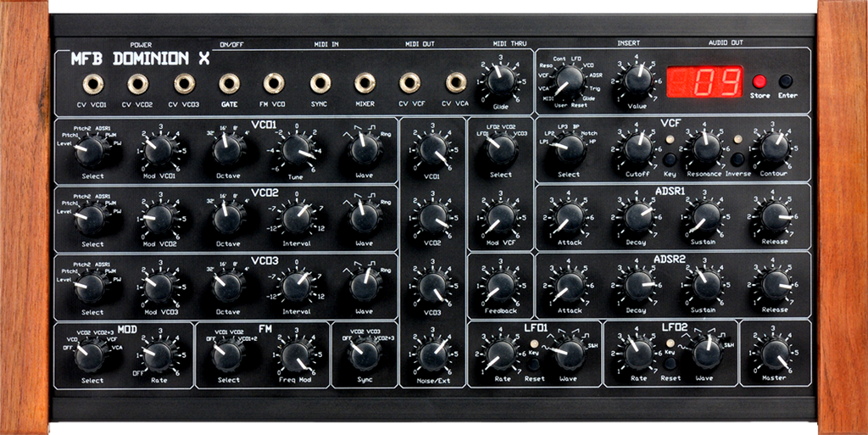Viewport: 868px width, 435px height.
Task: Click the VCF filter type Select knob
Action: (x=569, y=149)
